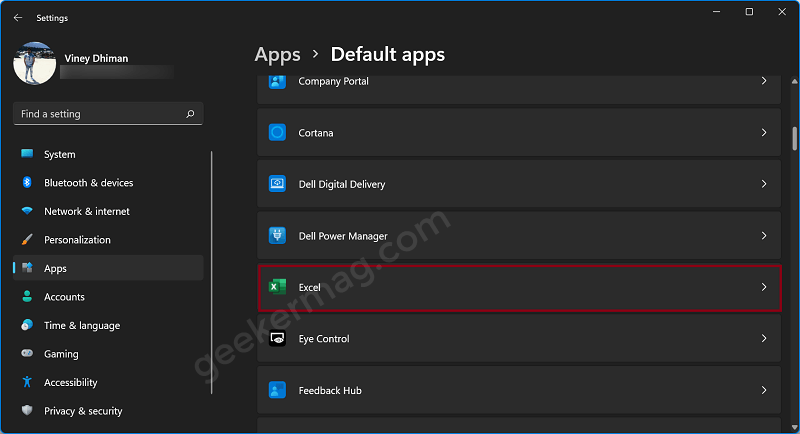Click the Excel row chevron
The height and width of the screenshot is (434, 800).
[x=764, y=287]
